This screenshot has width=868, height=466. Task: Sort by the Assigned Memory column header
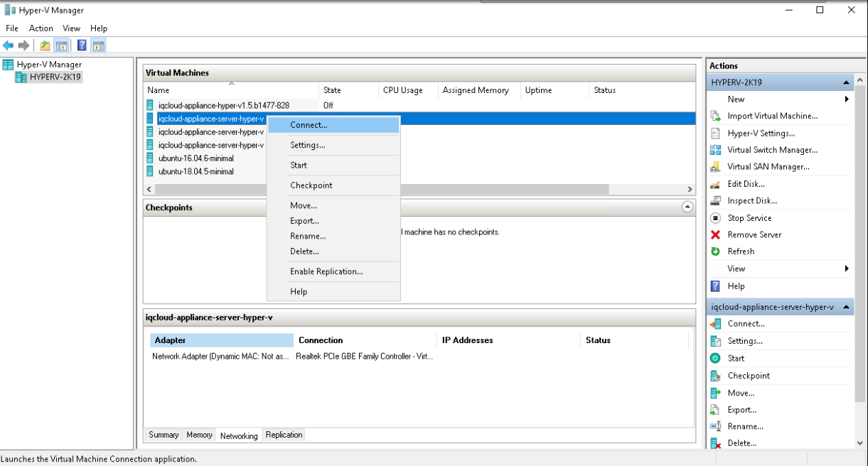[x=478, y=90]
